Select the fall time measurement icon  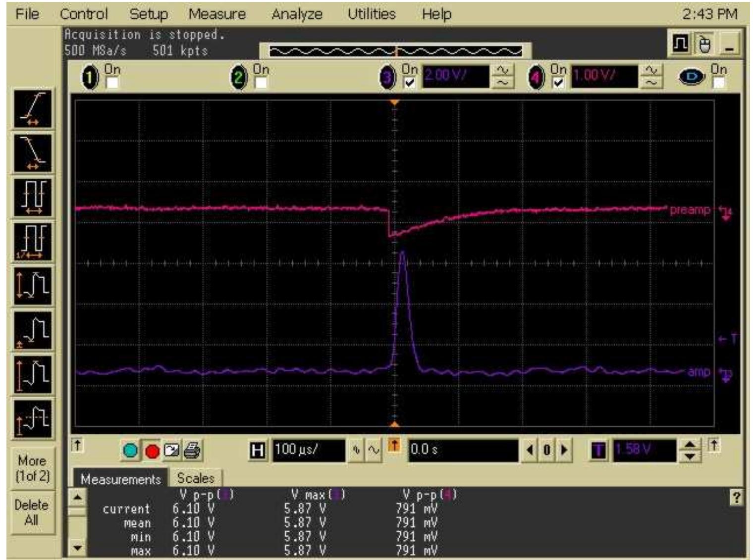[33, 153]
